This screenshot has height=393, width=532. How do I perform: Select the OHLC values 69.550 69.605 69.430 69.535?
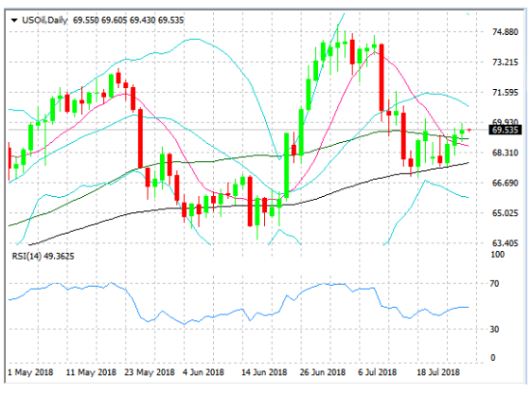(128, 20)
